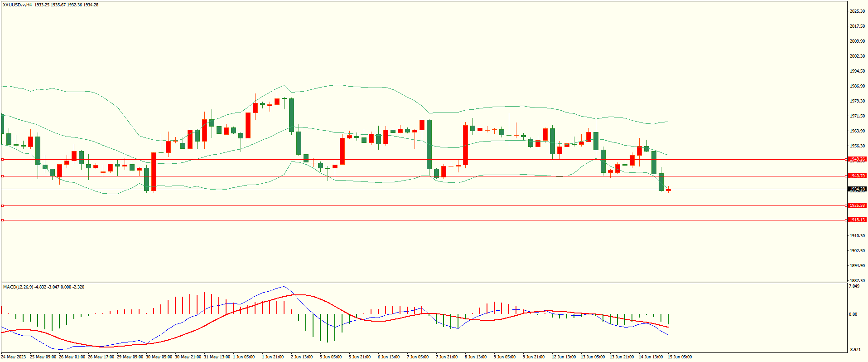Click the black 1934.28 current price tag
868x362 pixels.
coord(857,189)
